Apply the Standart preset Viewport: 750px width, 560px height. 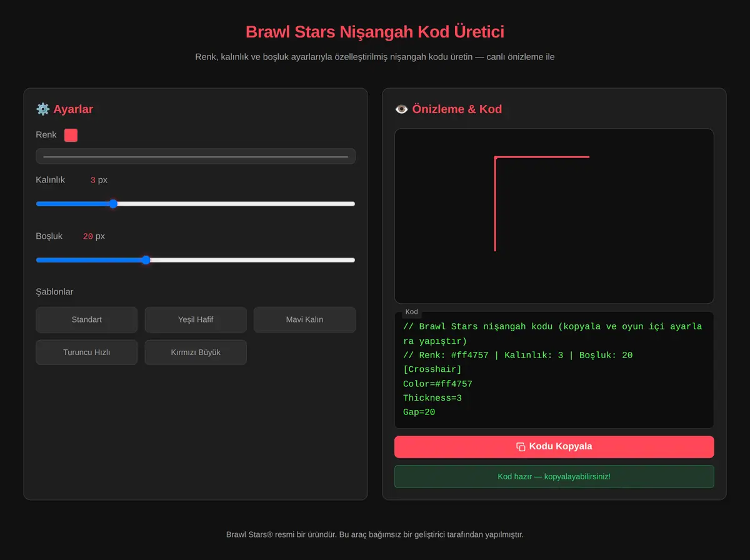click(86, 319)
